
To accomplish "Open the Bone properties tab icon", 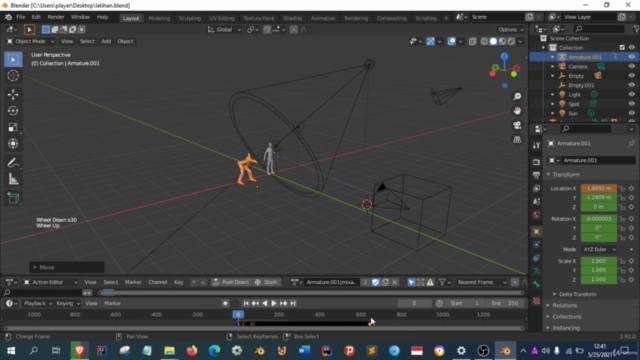I will [x=536, y=284].
